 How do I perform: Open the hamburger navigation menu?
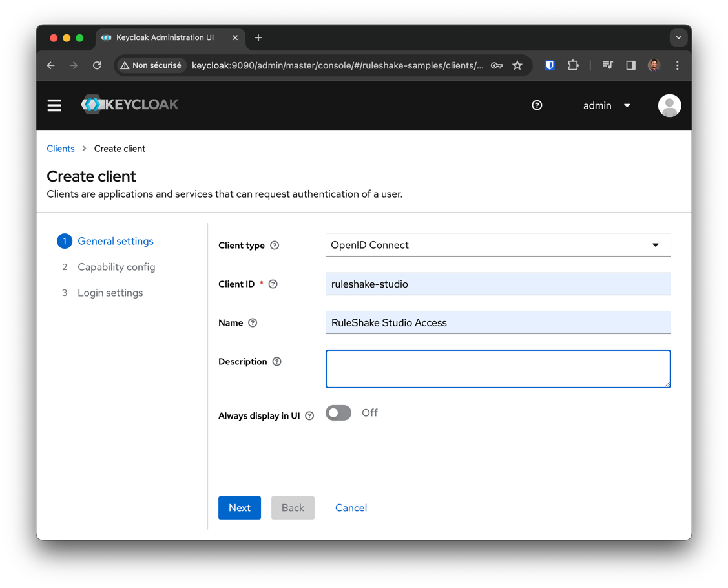point(54,105)
